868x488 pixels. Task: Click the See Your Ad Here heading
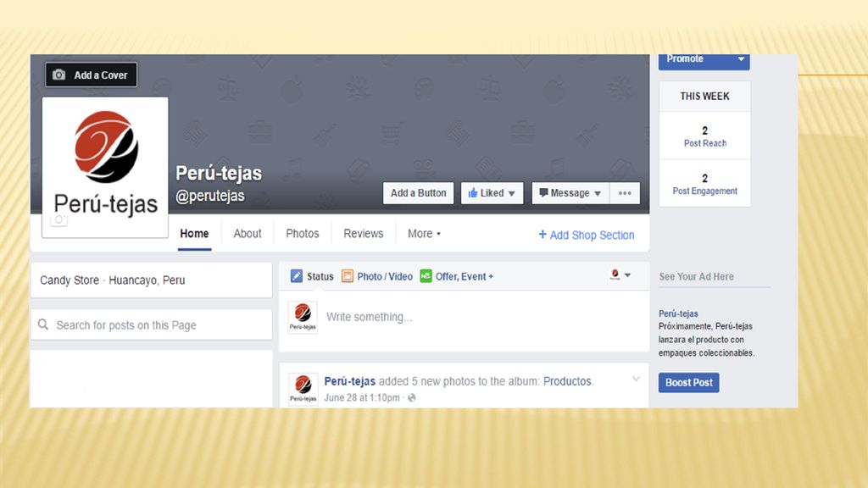tap(696, 277)
